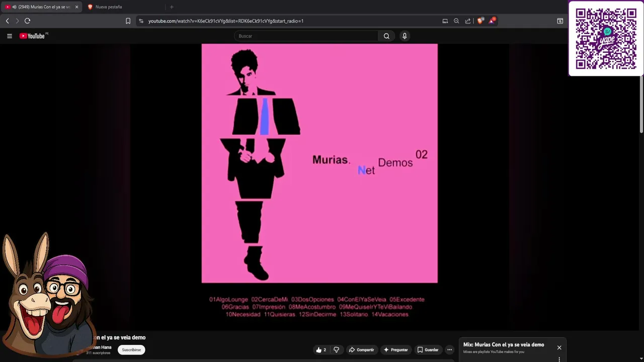This screenshot has height=362, width=644.
Task: Open Brave Shields lion icon
Action: [x=480, y=21]
